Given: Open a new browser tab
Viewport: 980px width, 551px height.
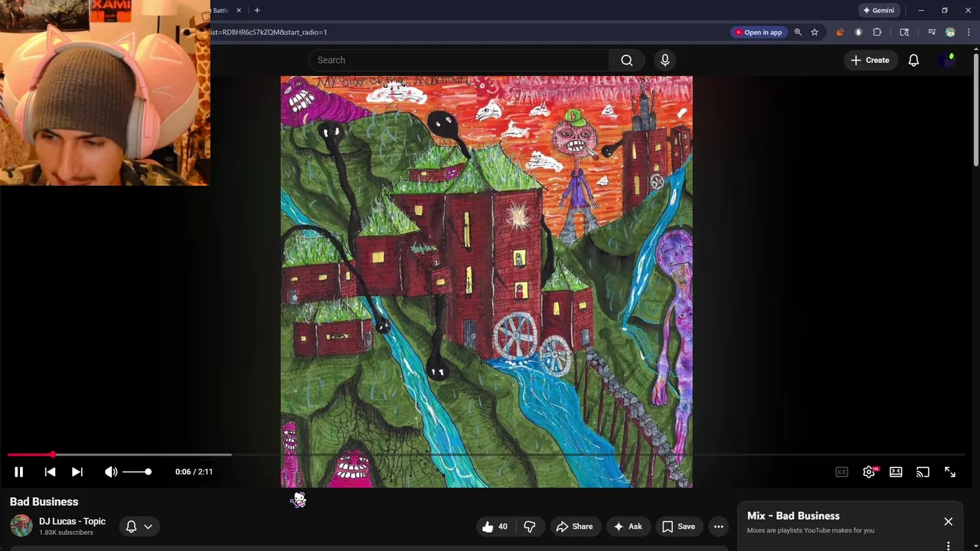Looking at the screenshot, I should coord(257,11).
